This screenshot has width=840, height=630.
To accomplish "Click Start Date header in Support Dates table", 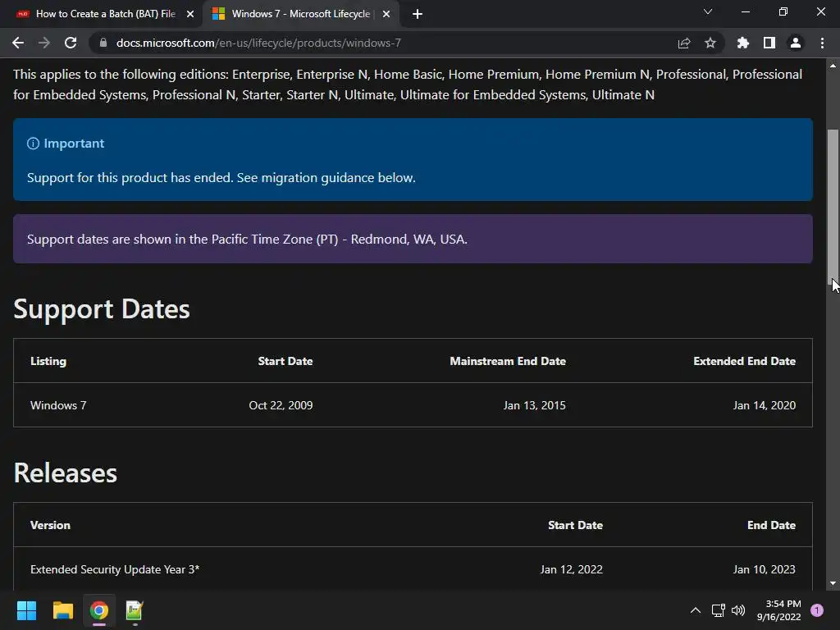I will (285, 361).
